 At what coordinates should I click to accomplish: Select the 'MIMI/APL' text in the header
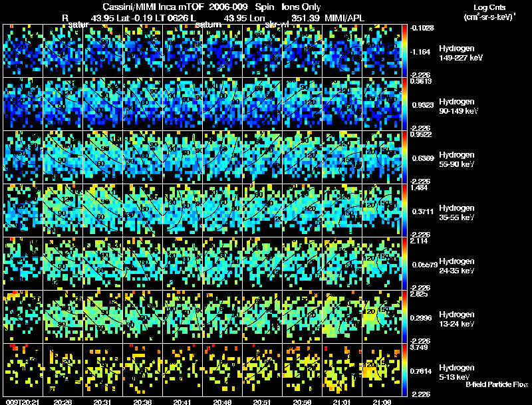(344, 18)
